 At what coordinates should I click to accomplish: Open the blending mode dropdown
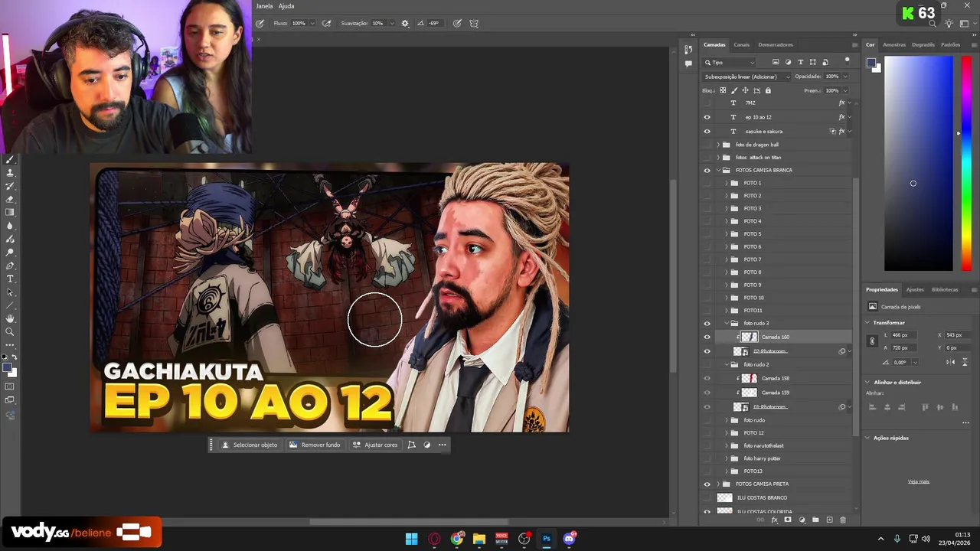(x=746, y=77)
